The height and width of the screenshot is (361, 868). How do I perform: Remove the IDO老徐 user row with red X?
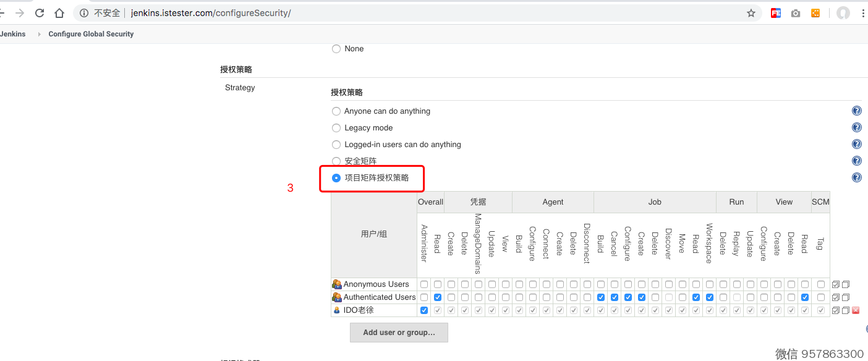pyautogui.click(x=856, y=310)
